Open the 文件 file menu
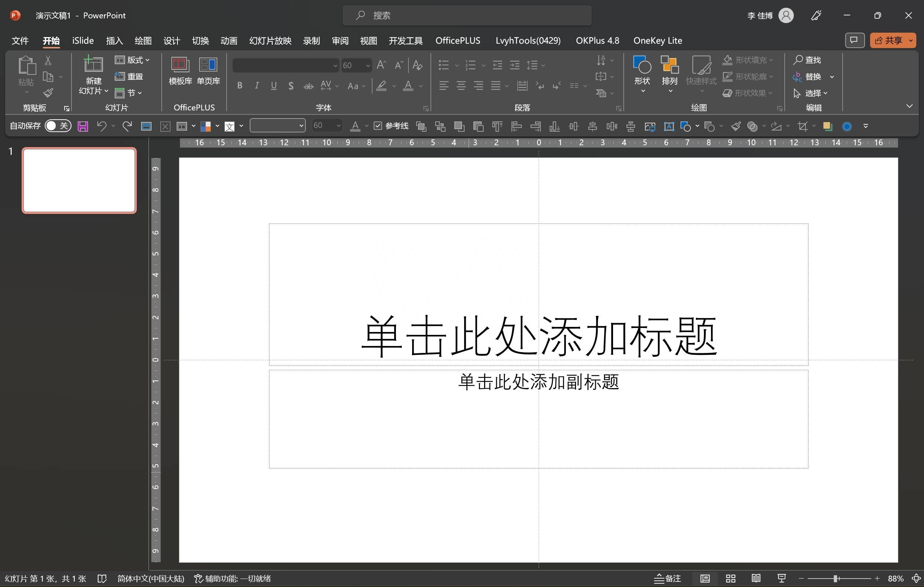Screen dimensions: 924x587 (x=20, y=40)
